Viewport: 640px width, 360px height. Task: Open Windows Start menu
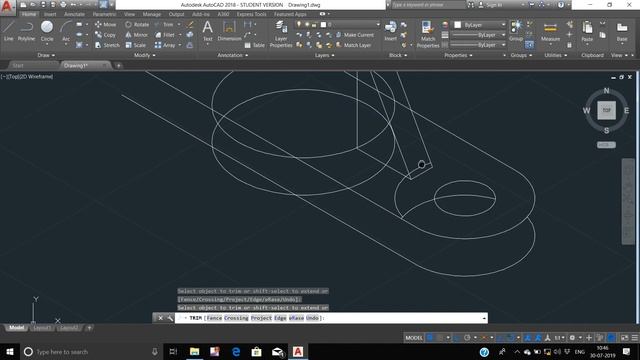pyautogui.click(x=10, y=352)
